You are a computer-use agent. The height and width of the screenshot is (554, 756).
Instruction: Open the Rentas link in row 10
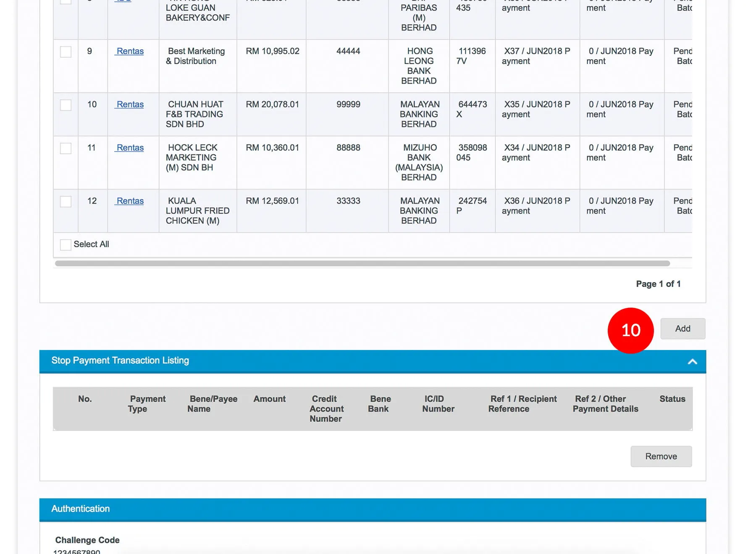(x=130, y=105)
